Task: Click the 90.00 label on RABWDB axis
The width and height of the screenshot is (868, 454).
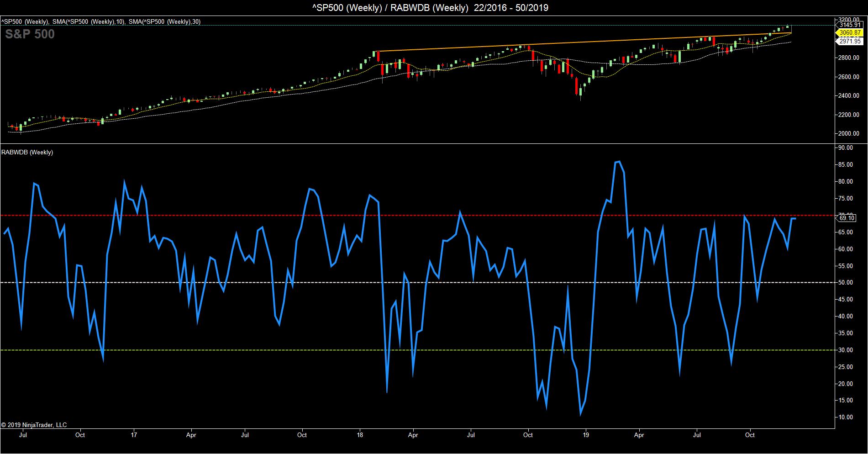Action: [848, 148]
